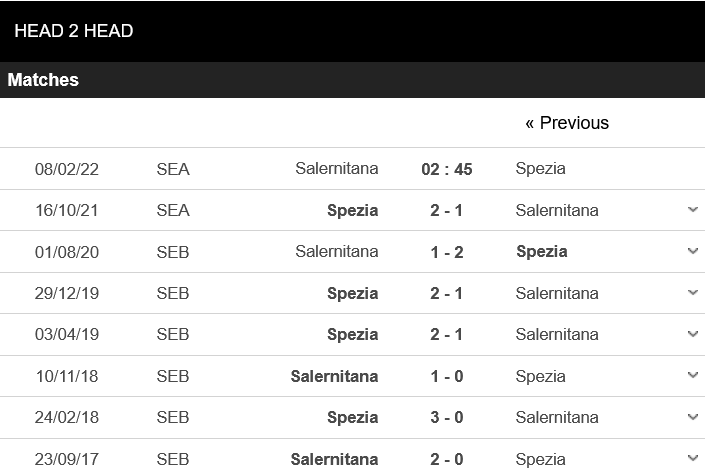Click bold Salernitana in the 10/11/18 row
The image size is (705, 473).
tap(334, 376)
